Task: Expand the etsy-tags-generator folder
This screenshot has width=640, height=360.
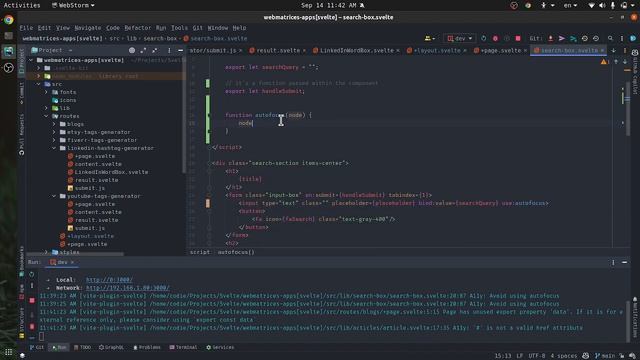Action: (x=54, y=132)
